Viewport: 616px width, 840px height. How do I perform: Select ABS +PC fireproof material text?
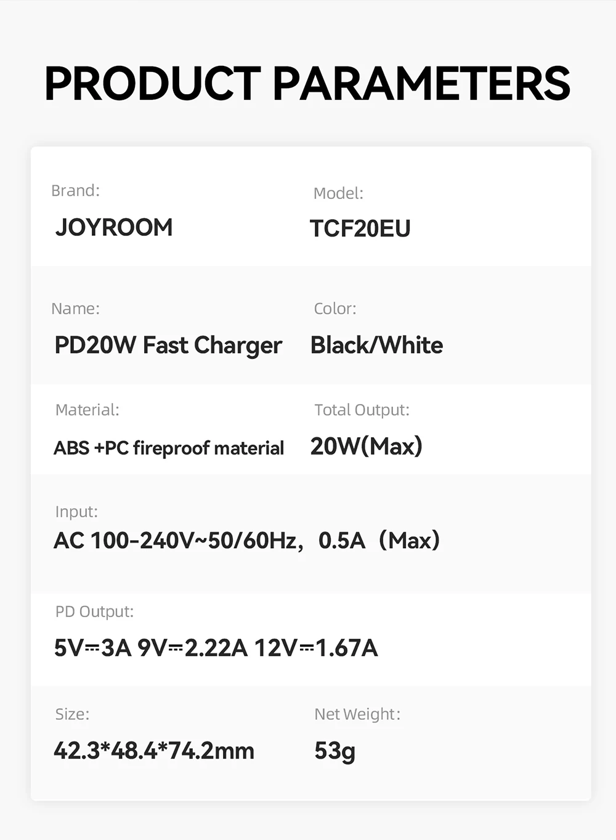click(x=169, y=448)
